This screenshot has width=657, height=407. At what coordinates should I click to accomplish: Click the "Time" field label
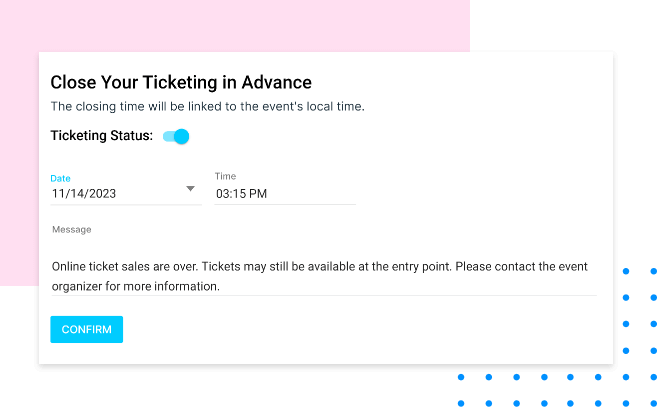(225, 176)
